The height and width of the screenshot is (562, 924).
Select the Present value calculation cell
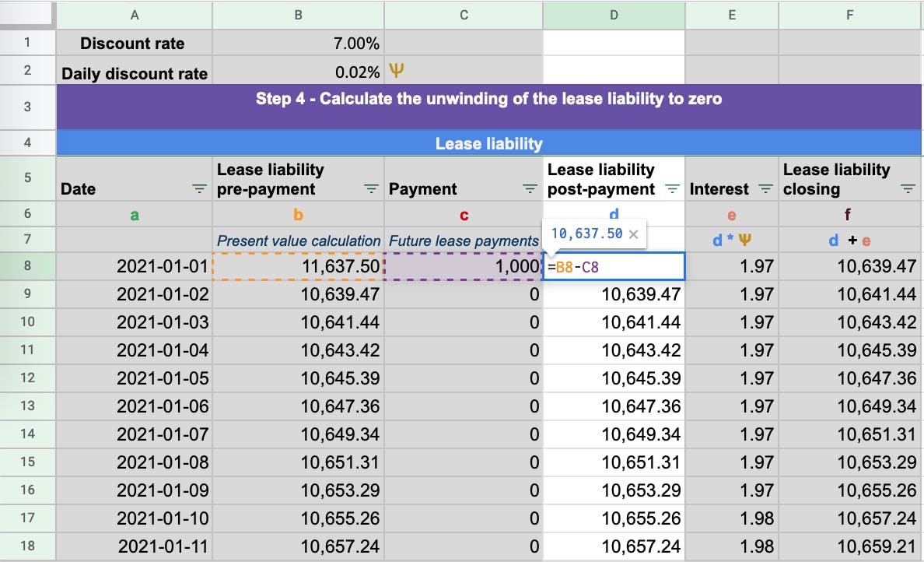click(299, 241)
